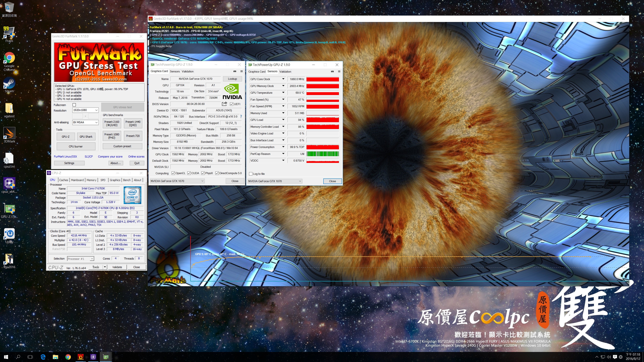
Task: Open the vga2016 desktop icon
Action: pyautogui.click(x=9, y=261)
